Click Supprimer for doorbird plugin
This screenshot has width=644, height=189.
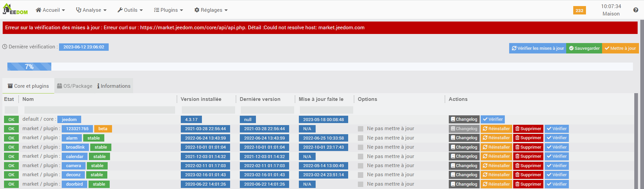coord(528,184)
